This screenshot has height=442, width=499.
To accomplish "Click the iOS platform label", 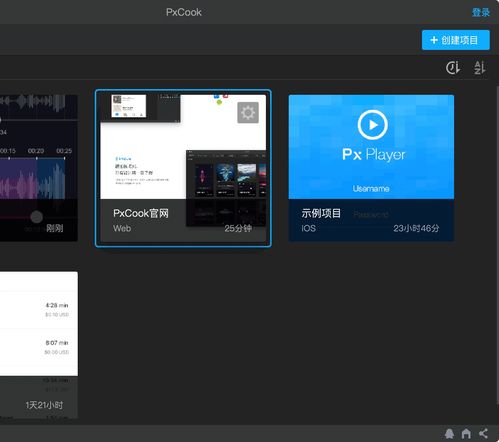I will click(x=308, y=228).
